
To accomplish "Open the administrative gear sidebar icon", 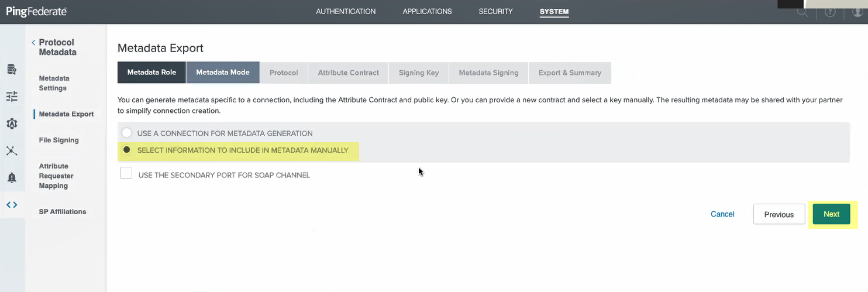I will (x=12, y=123).
